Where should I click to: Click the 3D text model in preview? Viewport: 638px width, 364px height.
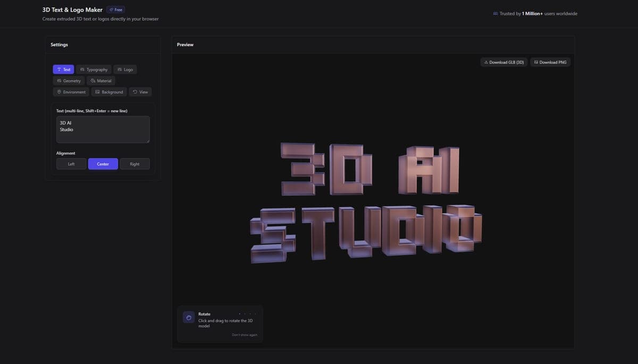click(367, 202)
